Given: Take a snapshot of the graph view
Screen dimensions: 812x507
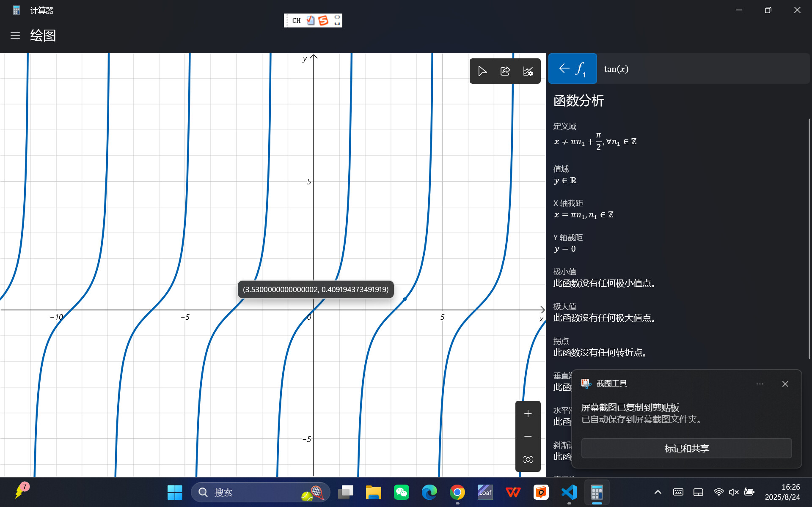Looking at the screenshot, I should [x=528, y=459].
